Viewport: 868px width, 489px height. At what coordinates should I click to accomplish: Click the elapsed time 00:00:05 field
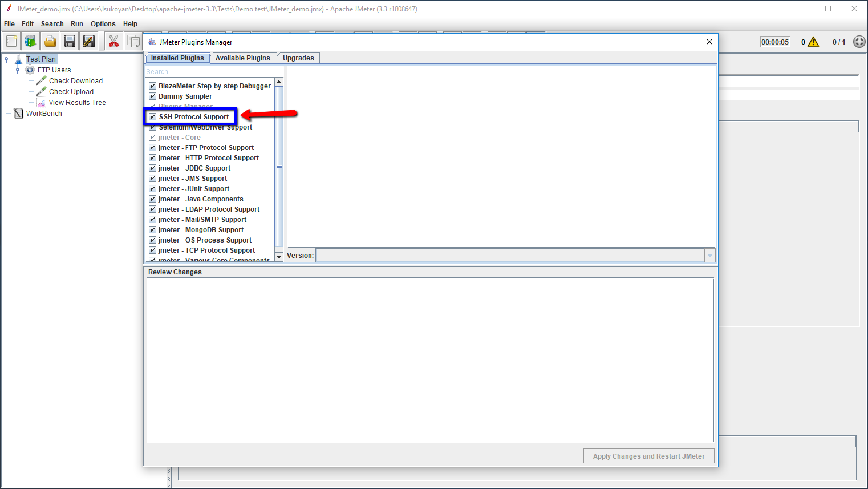point(775,42)
